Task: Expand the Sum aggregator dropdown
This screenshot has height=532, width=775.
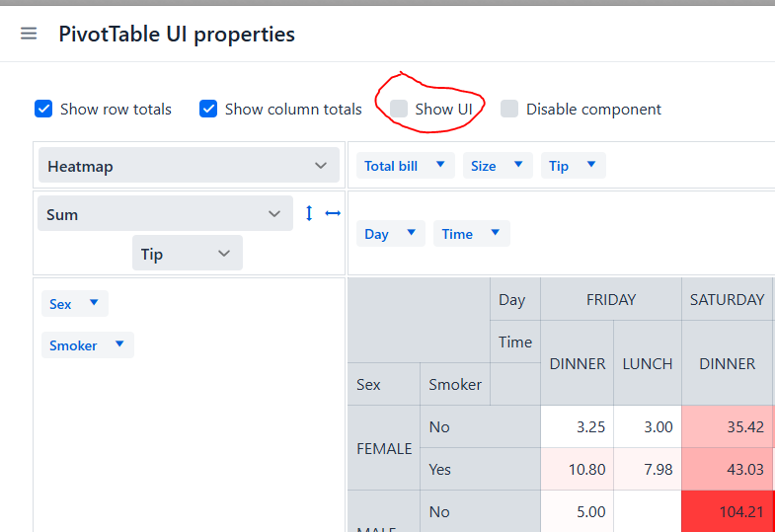Action: (165, 214)
